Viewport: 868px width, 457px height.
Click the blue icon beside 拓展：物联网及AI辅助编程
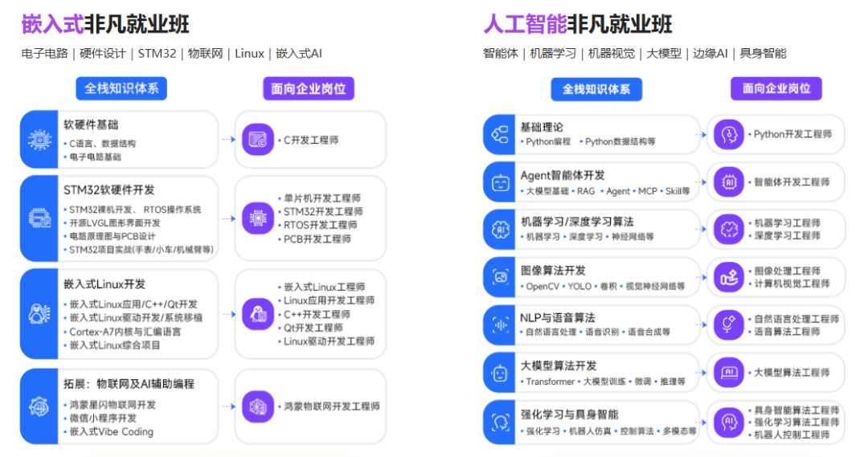click(39, 406)
